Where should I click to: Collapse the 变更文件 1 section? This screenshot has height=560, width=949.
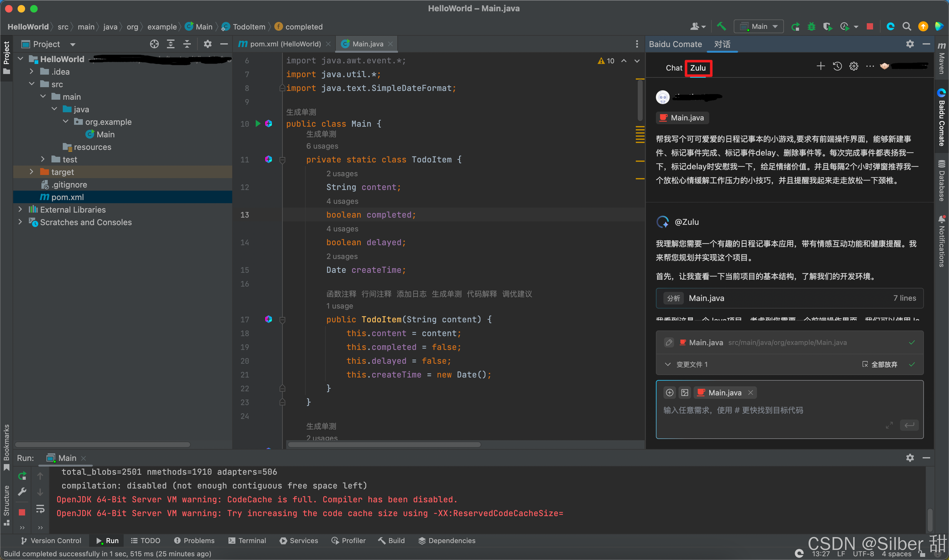pyautogui.click(x=668, y=364)
